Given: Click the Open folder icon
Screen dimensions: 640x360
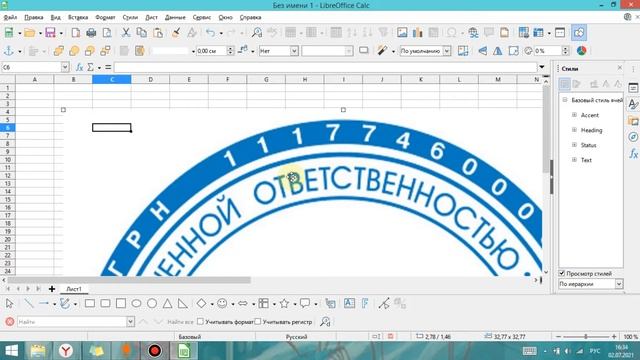Looking at the screenshot, I should tap(29, 33).
